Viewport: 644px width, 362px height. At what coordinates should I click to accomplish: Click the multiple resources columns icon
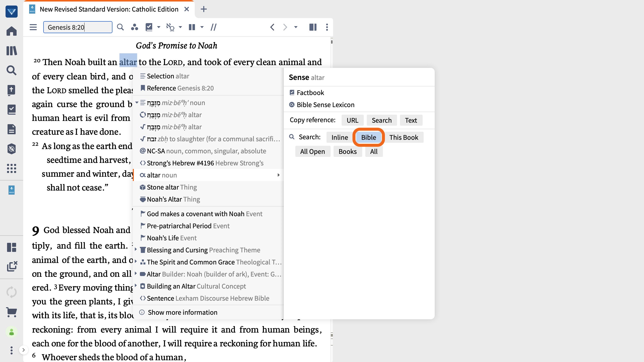coord(192,27)
